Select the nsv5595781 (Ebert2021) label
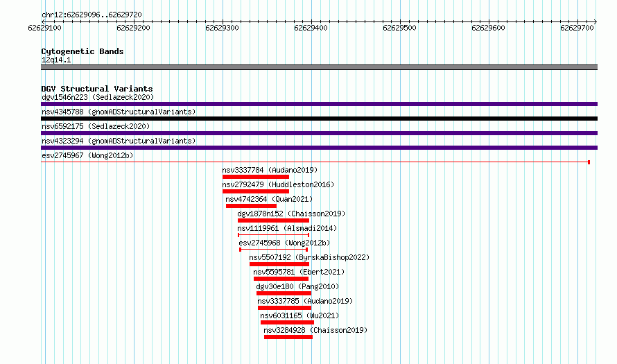 click(x=299, y=272)
